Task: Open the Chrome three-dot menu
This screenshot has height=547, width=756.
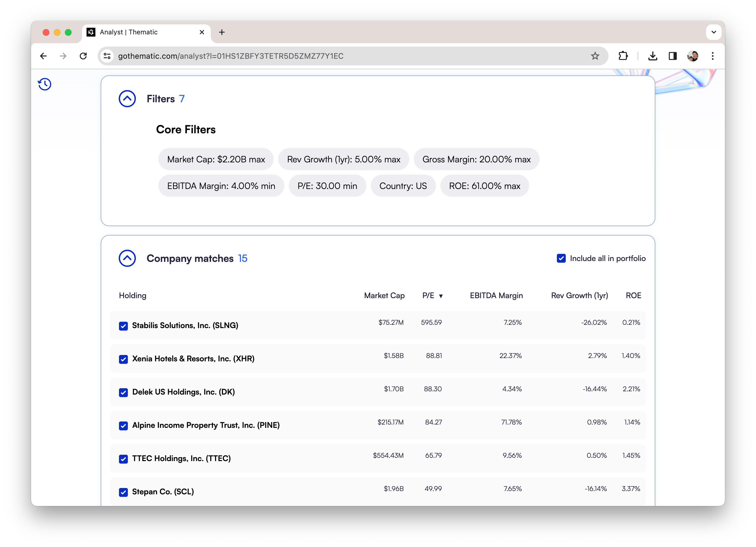Action: 713,56
